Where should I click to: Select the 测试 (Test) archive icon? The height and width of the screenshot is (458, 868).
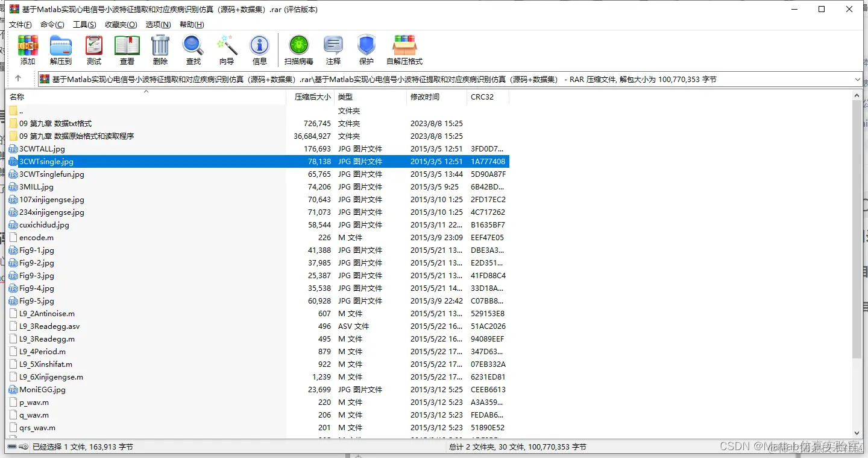click(93, 49)
